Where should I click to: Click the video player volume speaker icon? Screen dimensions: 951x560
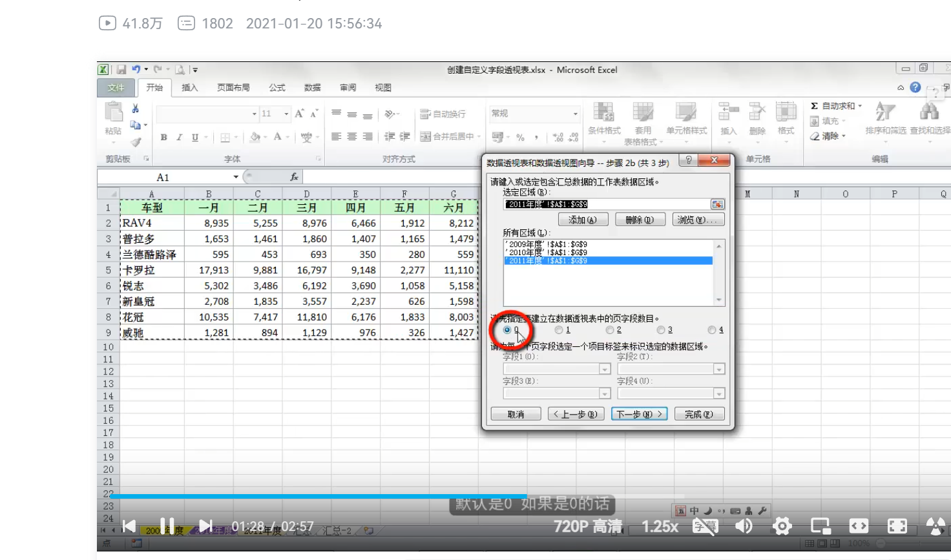point(744,526)
